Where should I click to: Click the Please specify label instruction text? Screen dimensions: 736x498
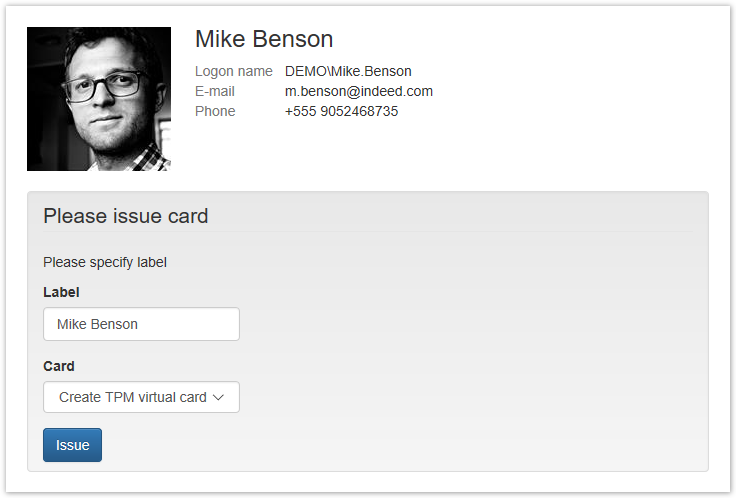(105, 263)
